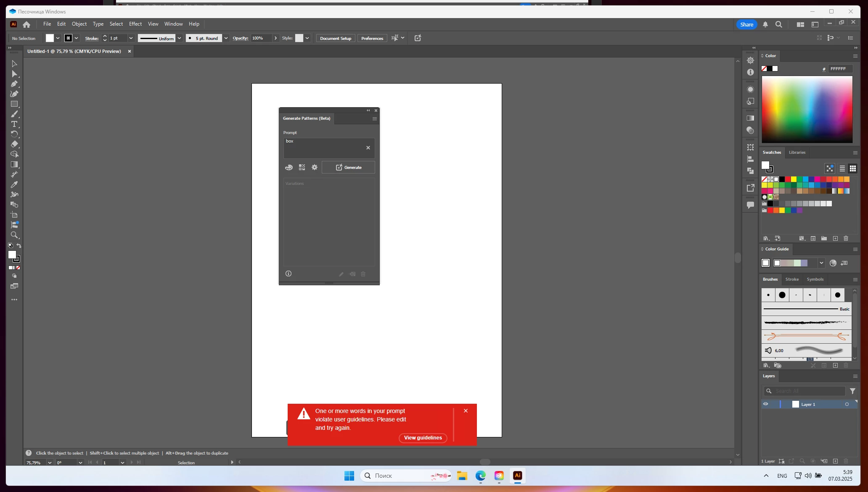This screenshot has width=868, height=492.
Task: Open the Brush definition 5 pt. Round dropdown
Action: [x=226, y=38]
